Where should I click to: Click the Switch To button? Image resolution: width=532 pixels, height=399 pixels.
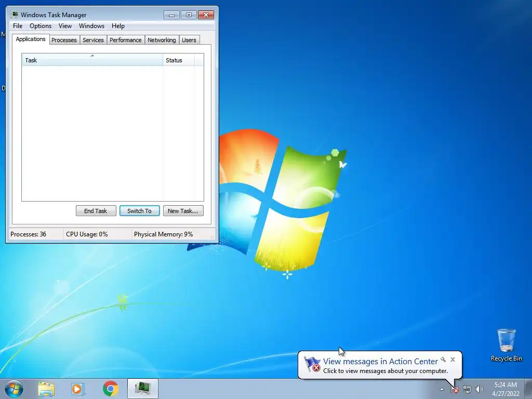tap(139, 211)
